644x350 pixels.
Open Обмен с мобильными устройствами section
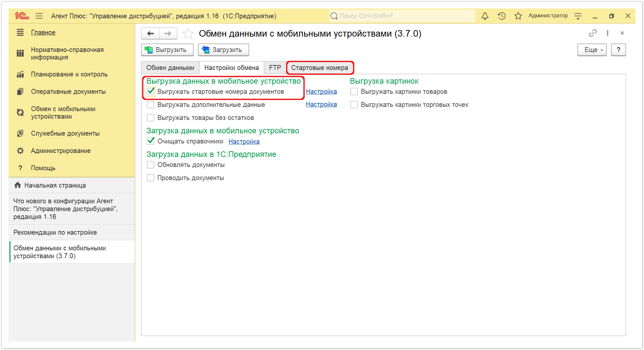point(63,112)
